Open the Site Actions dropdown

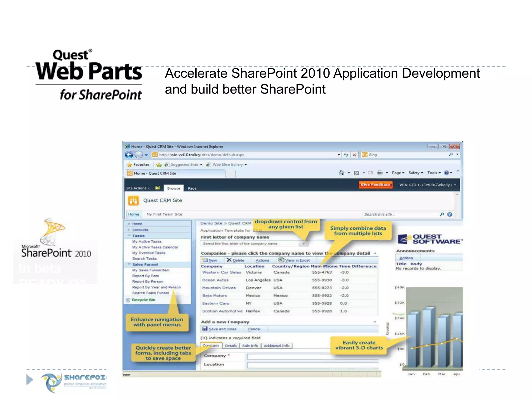[138, 188]
